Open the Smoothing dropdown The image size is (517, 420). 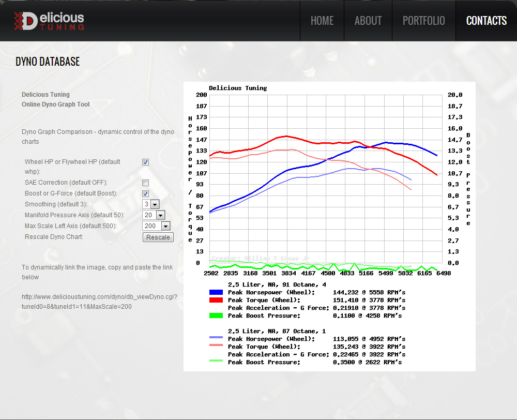(x=150, y=204)
